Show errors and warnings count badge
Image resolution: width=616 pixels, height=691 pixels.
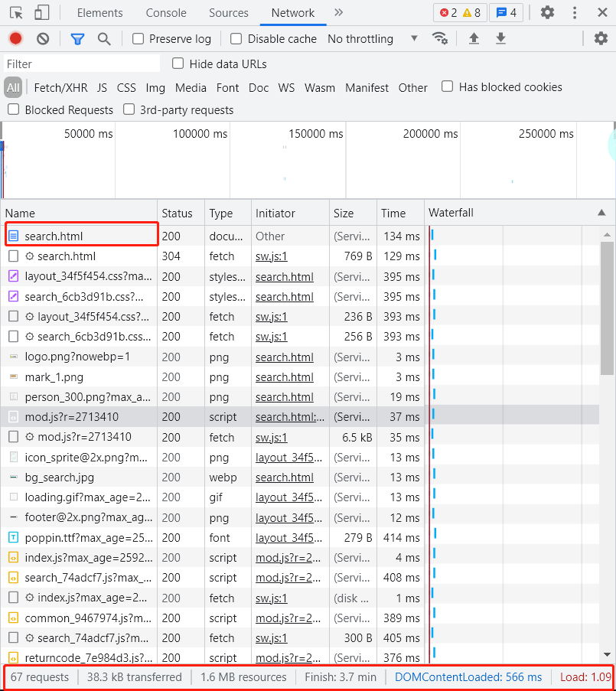[x=460, y=13]
